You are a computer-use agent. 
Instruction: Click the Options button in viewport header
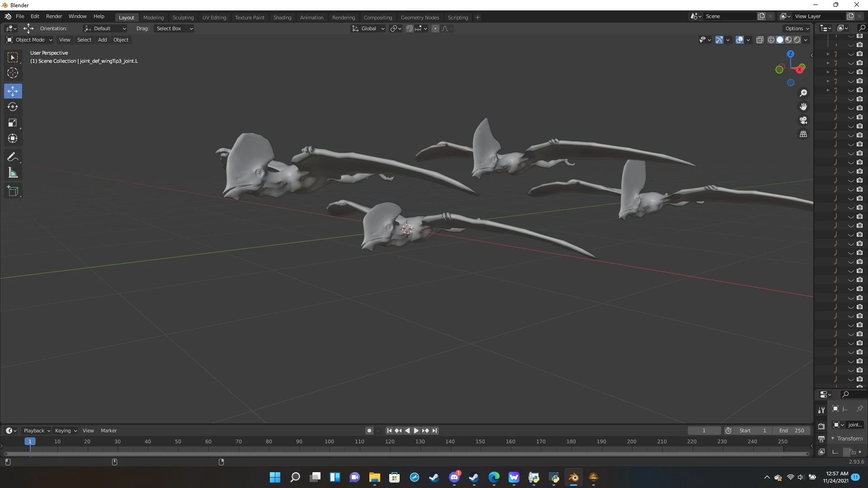pos(797,28)
